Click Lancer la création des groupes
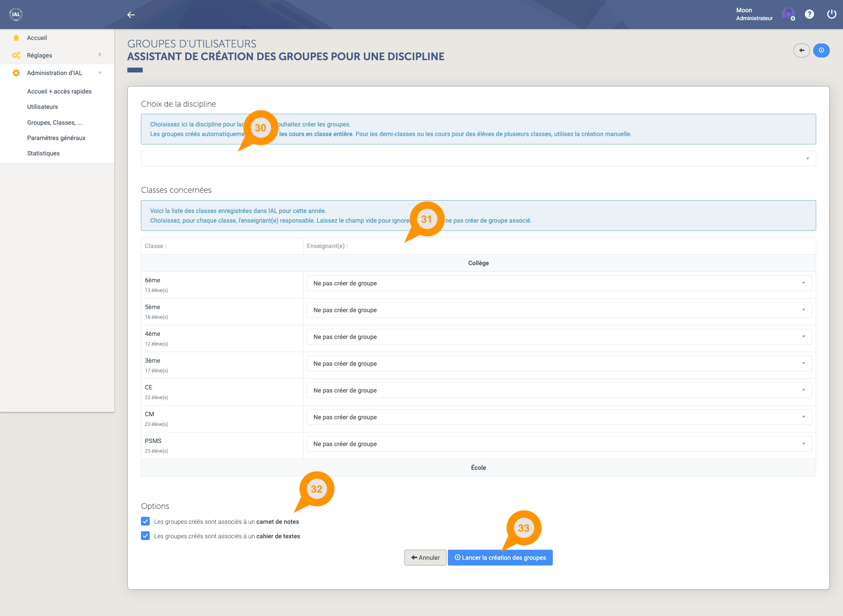The width and height of the screenshot is (843, 616). point(500,558)
